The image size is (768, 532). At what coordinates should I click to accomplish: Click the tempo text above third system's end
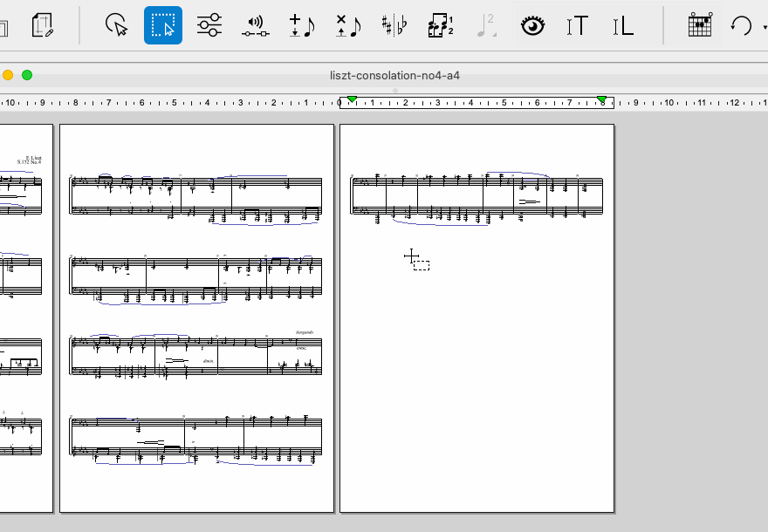point(305,332)
